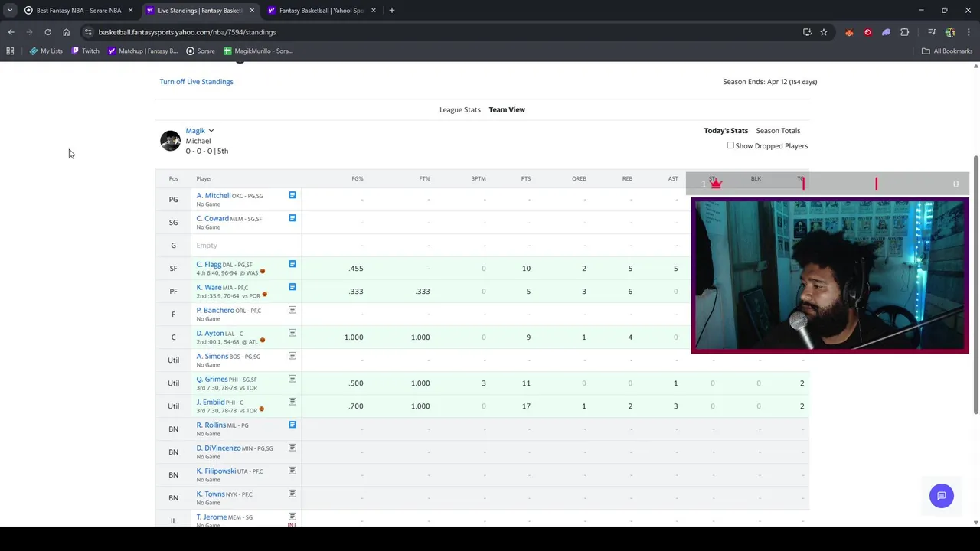Click the basketball icon beside K. Ware's game

[265, 295]
